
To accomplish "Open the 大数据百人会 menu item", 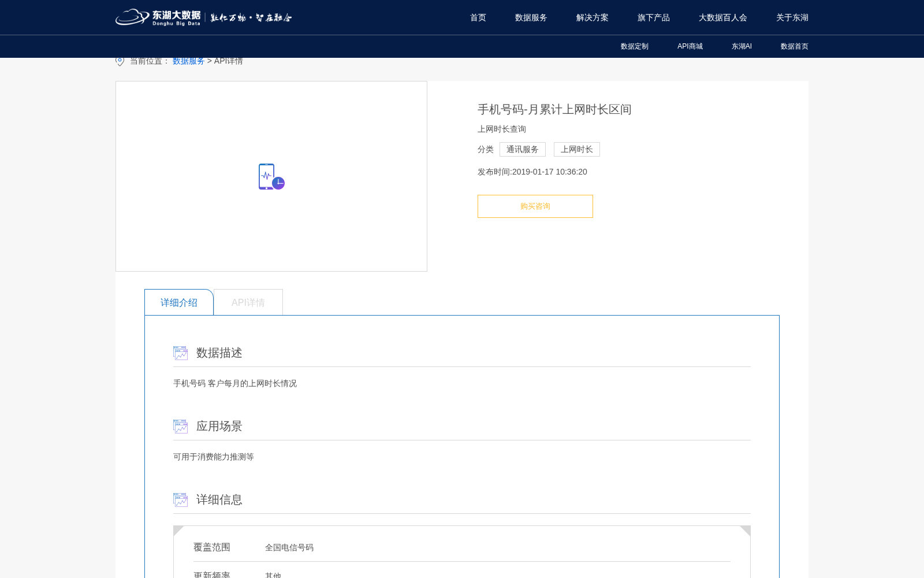I will pyautogui.click(x=723, y=18).
